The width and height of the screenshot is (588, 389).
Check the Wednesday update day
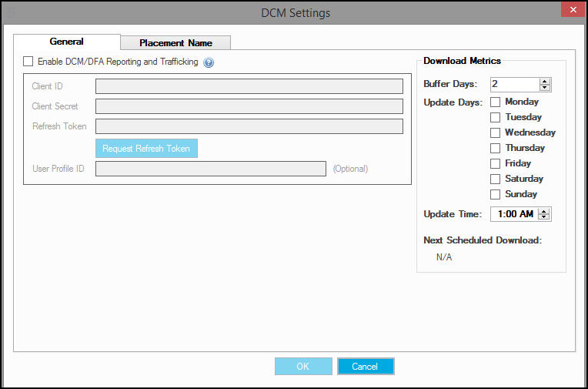[495, 132]
